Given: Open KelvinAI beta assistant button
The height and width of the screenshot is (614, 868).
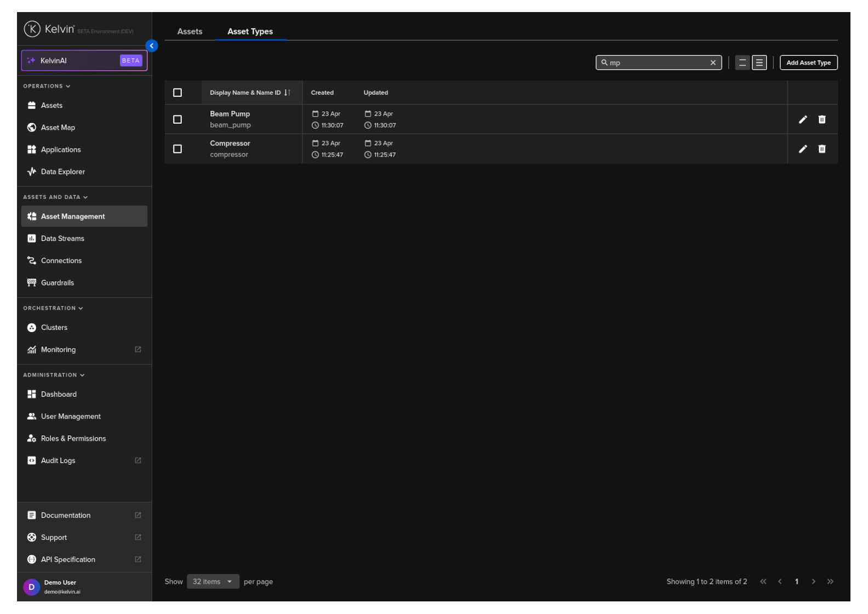Looking at the screenshot, I should 84,61.
